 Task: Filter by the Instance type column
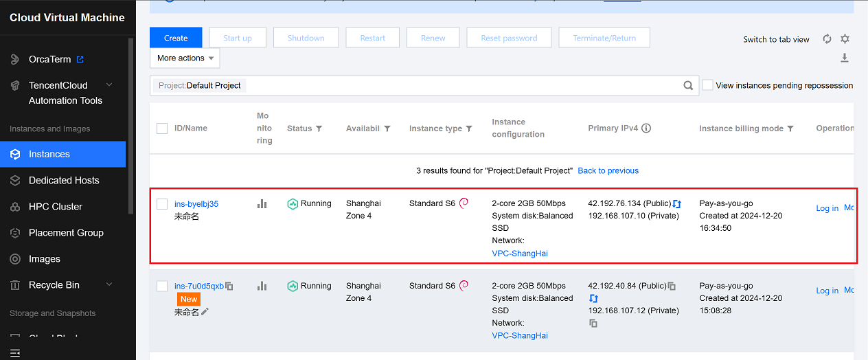pos(469,128)
